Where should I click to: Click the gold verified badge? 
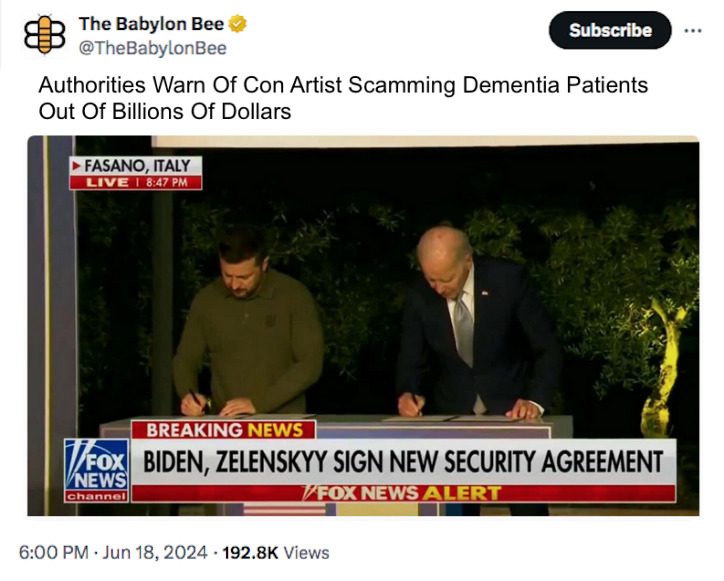[238, 24]
